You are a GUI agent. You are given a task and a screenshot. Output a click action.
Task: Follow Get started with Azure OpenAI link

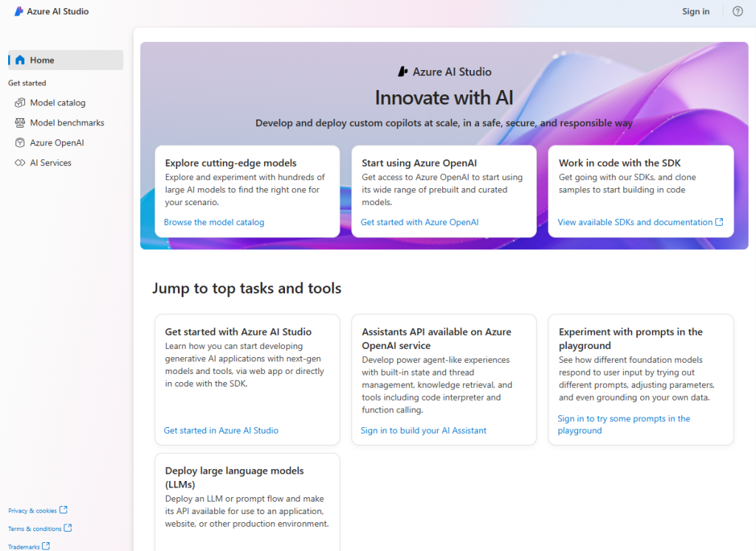419,222
